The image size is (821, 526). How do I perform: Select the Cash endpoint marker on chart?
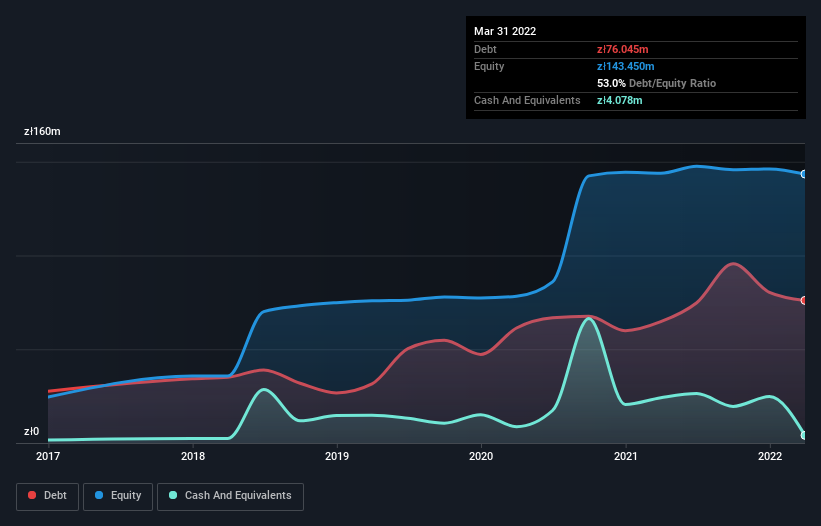(x=804, y=435)
